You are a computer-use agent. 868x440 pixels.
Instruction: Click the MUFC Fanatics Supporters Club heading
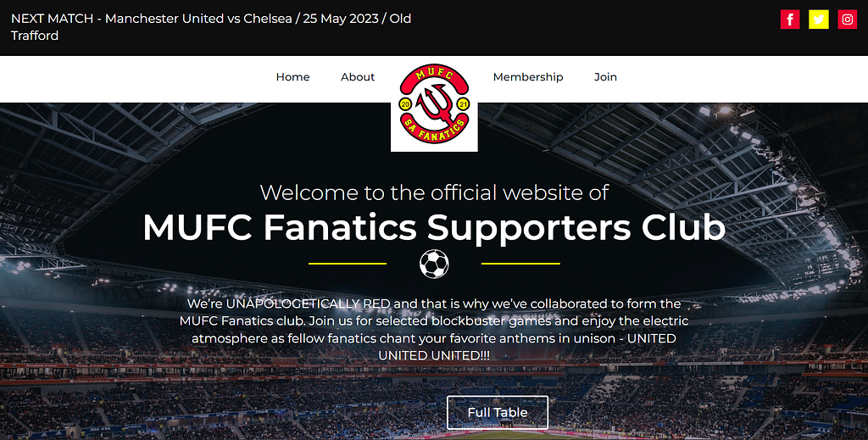(x=434, y=227)
